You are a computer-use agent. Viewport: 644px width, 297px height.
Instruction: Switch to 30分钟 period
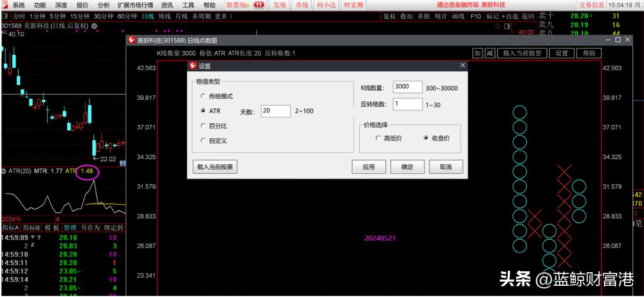click(104, 16)
